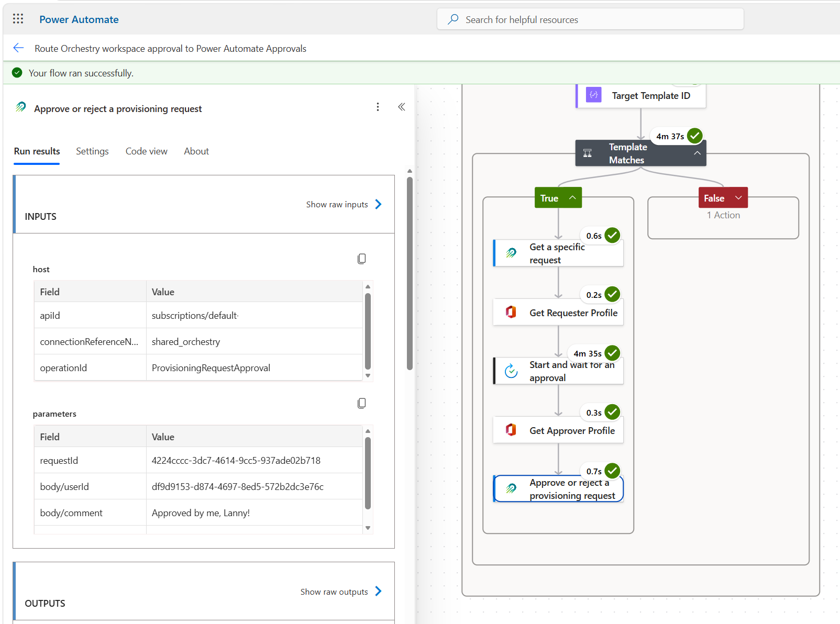Click the 1 Action text in False branch
The height and width of the screenshot is (624, 840).
click(x=723, y=215)
